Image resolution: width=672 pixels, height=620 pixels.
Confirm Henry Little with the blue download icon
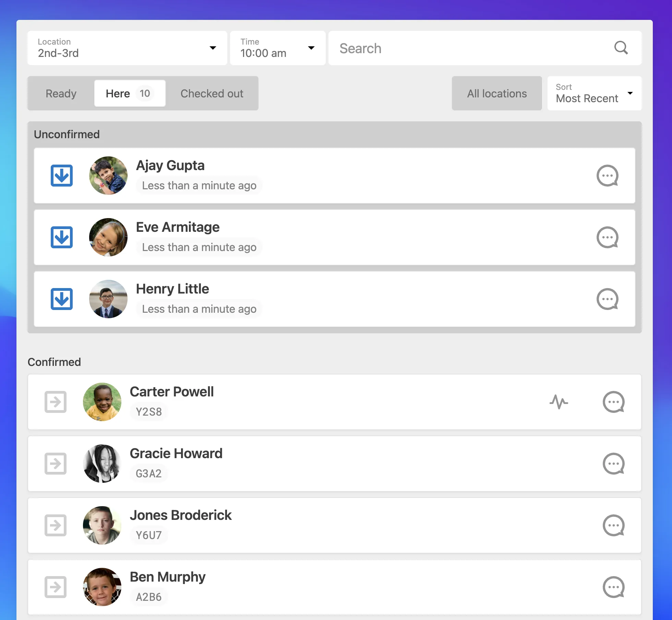(62, 299)
